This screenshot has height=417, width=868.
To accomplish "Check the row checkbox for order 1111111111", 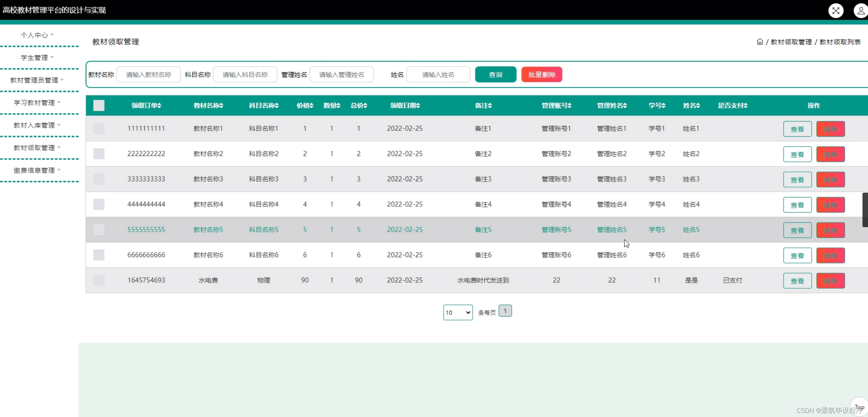I will [x=99, y=128].
